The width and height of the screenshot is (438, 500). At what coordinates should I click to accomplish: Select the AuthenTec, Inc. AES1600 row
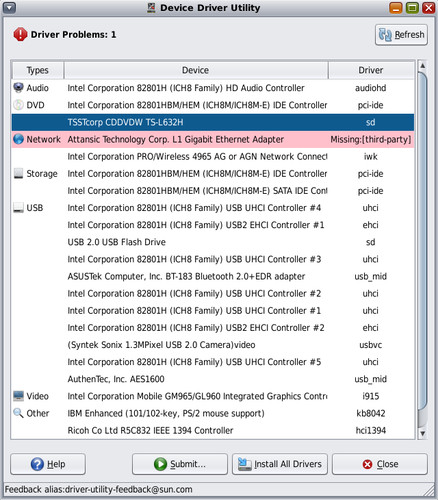(213, 379)
